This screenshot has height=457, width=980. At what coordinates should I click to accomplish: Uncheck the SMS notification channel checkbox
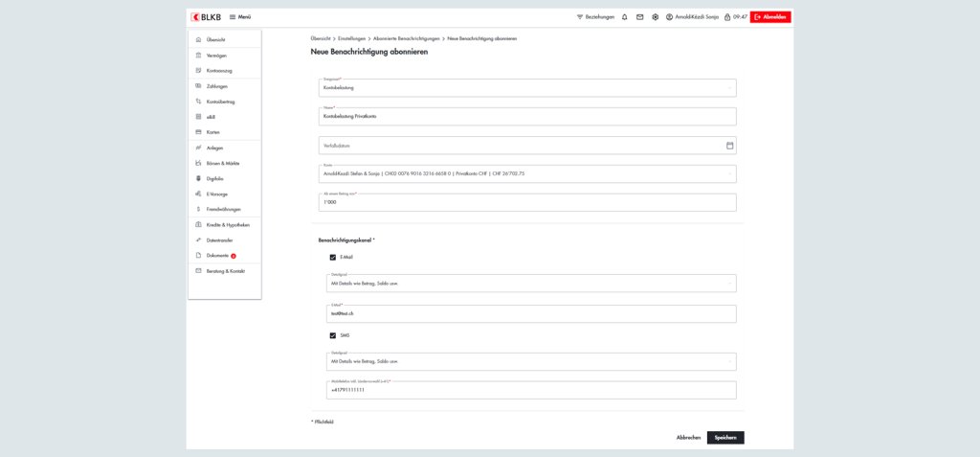coord(333,335)
